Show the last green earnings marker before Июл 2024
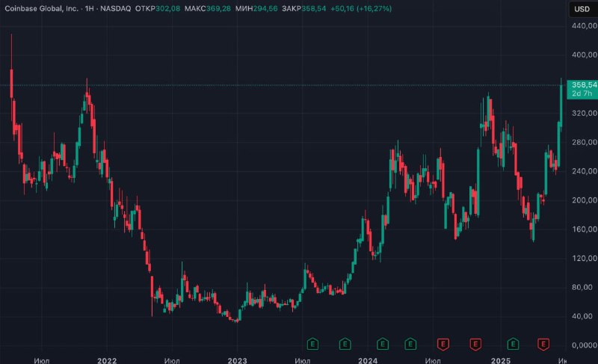The height and width of the screenshot is (364, 598). click(x=410, y=344)
